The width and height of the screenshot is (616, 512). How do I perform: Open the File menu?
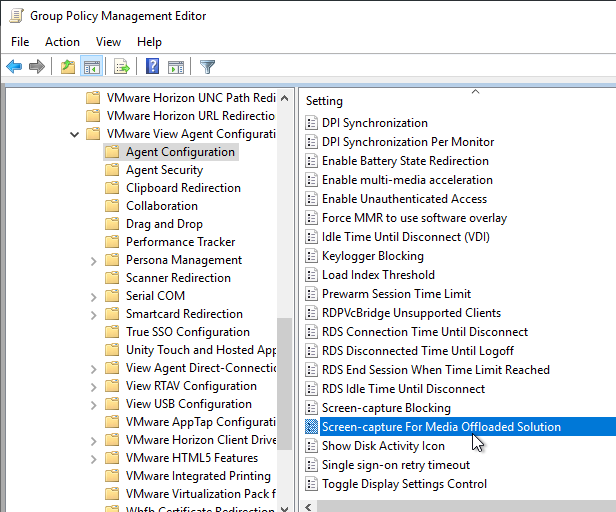click(x=20, y=42)
